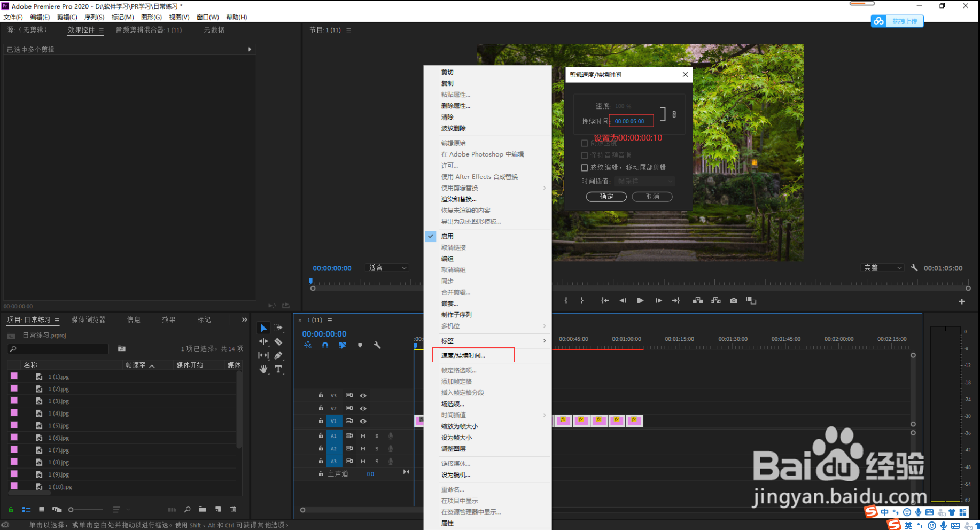Click the Lift button
980x530 pixels.
click(698, 301)
